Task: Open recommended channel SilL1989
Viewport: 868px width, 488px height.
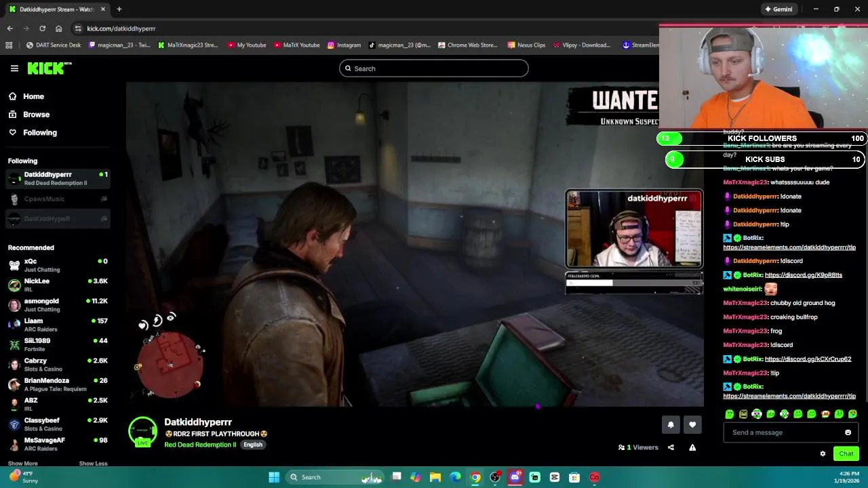Action: pyautogui.click(x=58, y=344)
